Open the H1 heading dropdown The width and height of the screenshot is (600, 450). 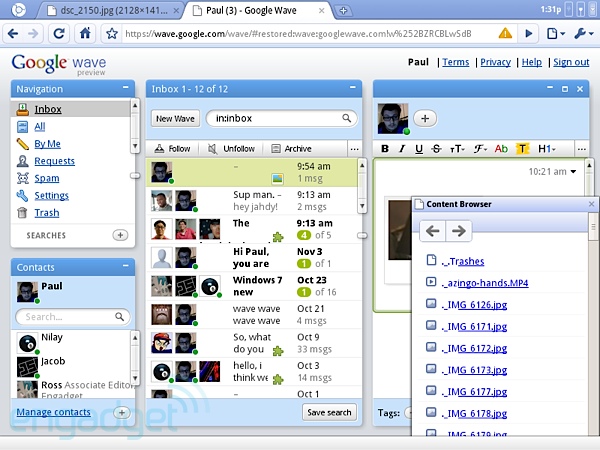547,148
